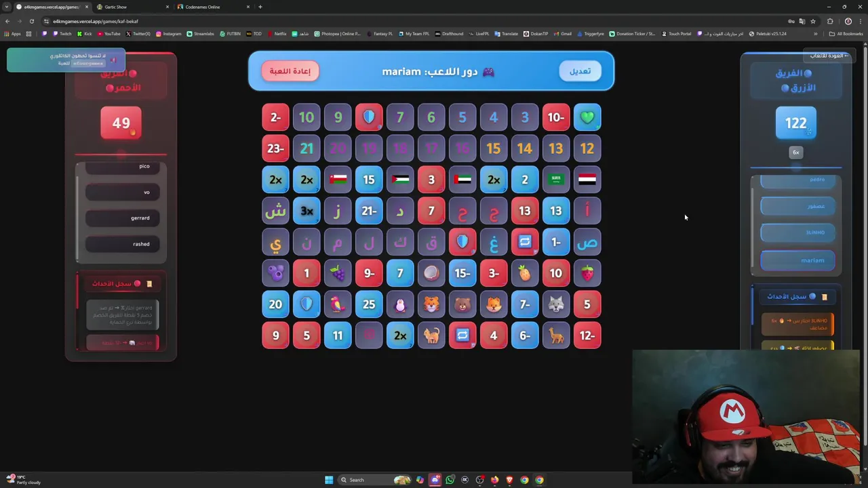Select player gerrard in red team
This screenshot has height=488, width=868.
(x=122, y=218)
